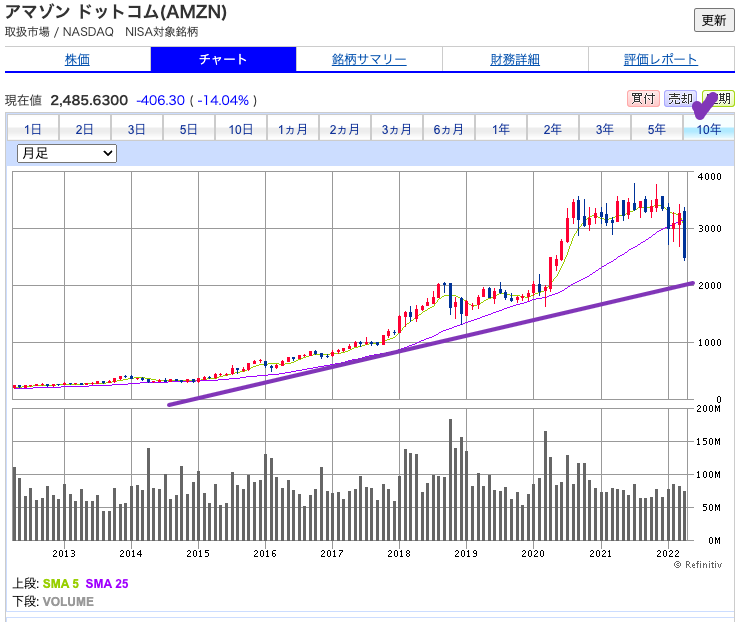
Task: Set chart period to 3年
Action: pyautogui.click(x=605, y=129)
